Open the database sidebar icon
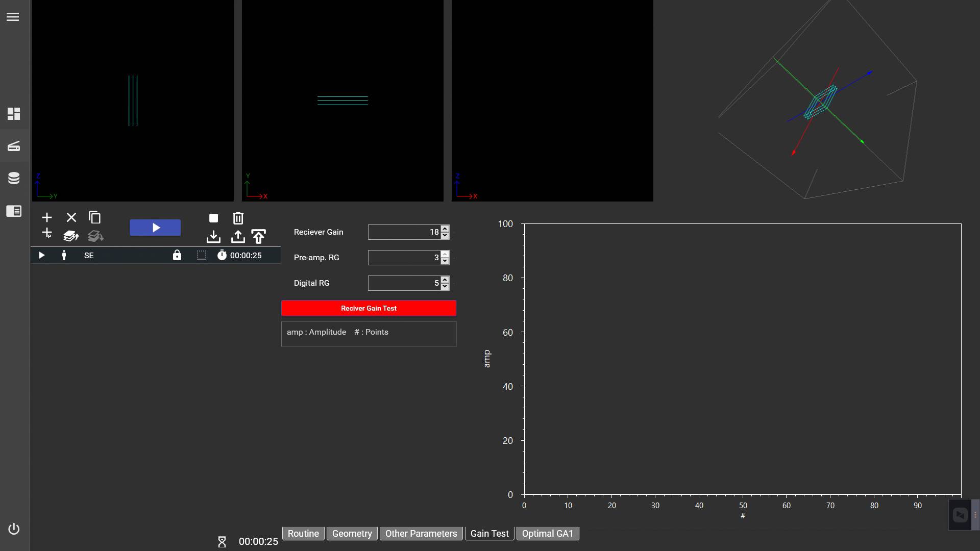Screen dimensions: 980x551 click(14, 178)
